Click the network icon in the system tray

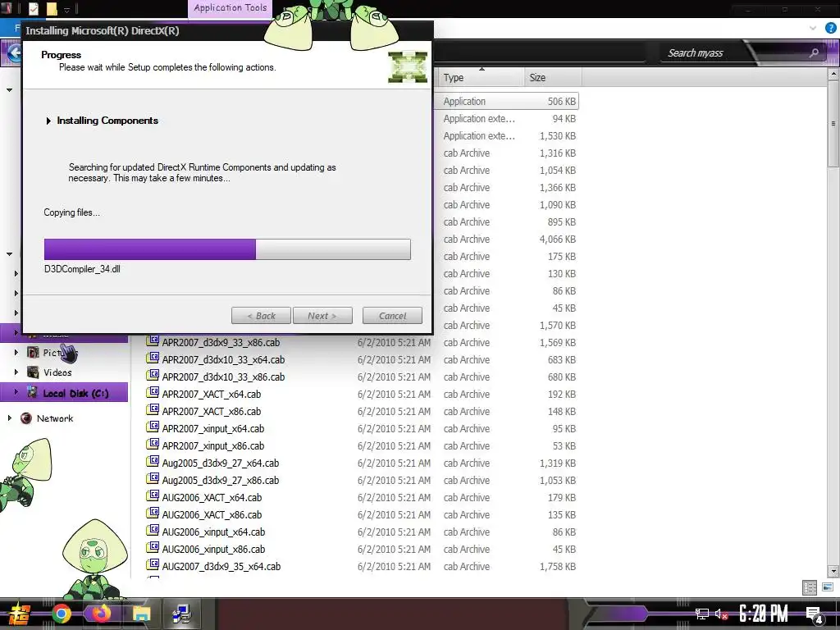point(702,614)
